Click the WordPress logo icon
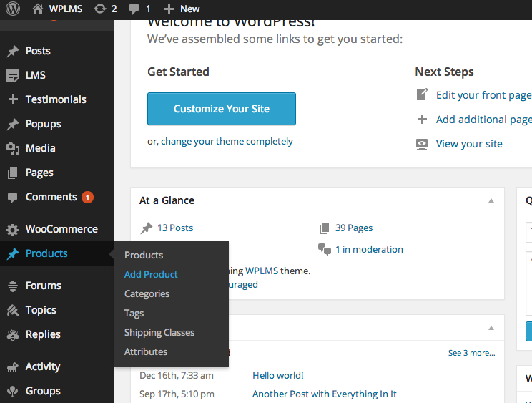The image size is (532, 403). pyautogui.click(x=13, y=9)
